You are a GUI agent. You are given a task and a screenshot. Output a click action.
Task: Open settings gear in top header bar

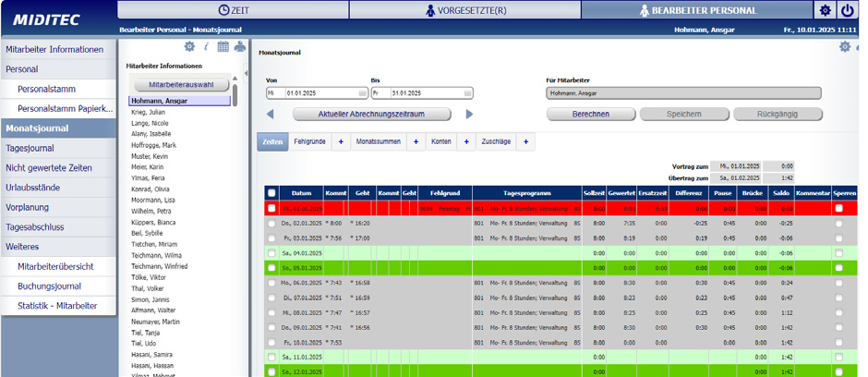pos(825,10)
